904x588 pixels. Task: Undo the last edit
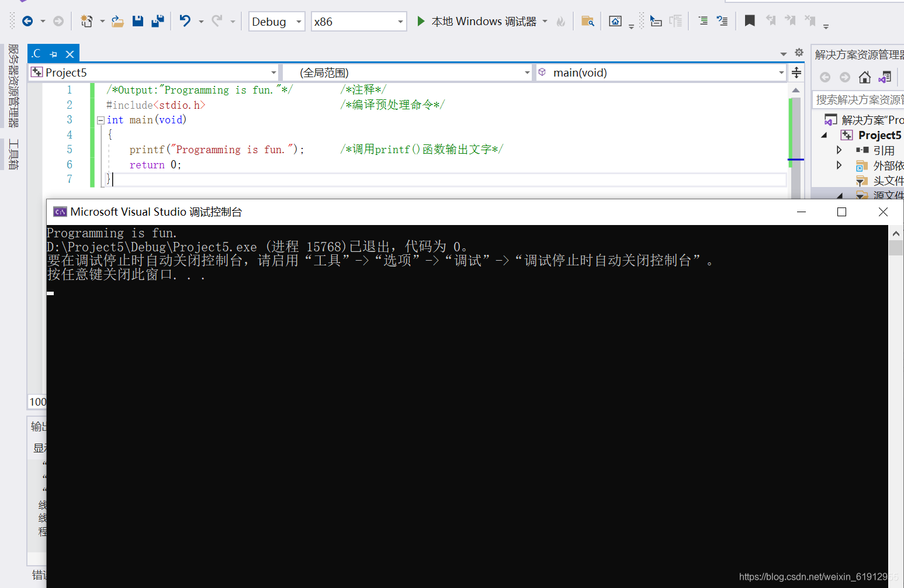185,22
